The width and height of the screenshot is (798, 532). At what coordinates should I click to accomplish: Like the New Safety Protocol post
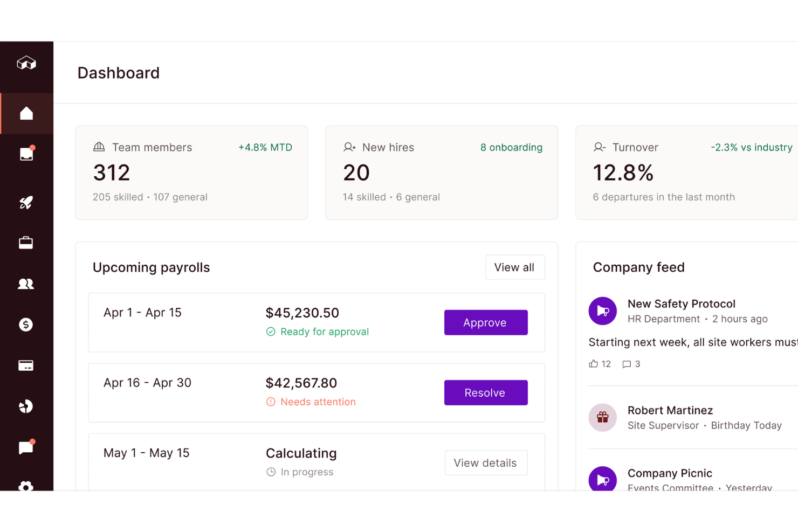tap(600, 364)
